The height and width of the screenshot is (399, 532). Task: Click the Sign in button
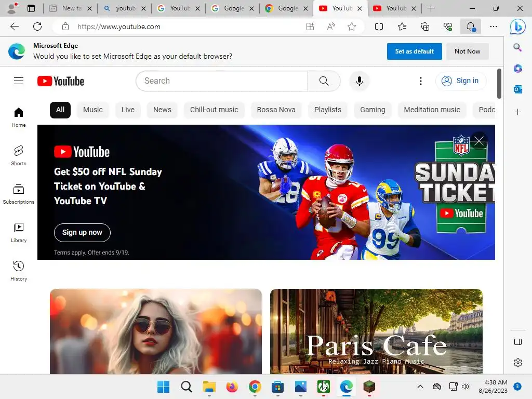[460, 81]
